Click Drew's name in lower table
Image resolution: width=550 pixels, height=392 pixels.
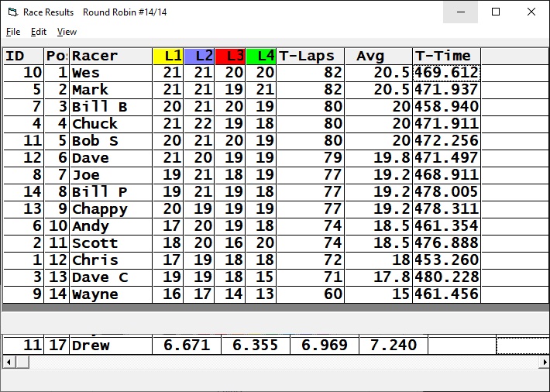(x=111, y=346)
